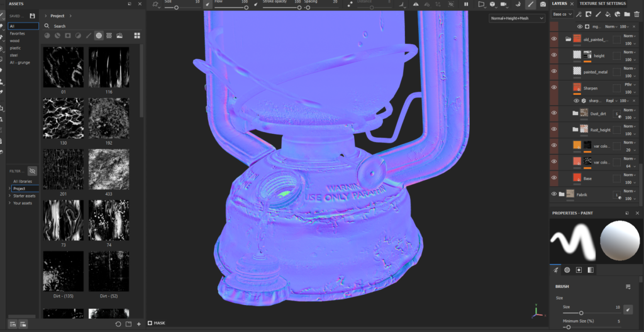Toggle hidden filter eye-slash icon in Assets
Image resolution: width=644 pixels, height=332 pixels.
tap(33, 170)
